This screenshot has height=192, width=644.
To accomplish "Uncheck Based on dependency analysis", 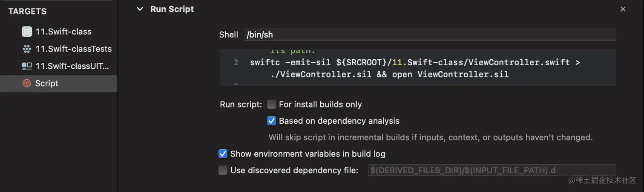I will click(x=271, y=121).
